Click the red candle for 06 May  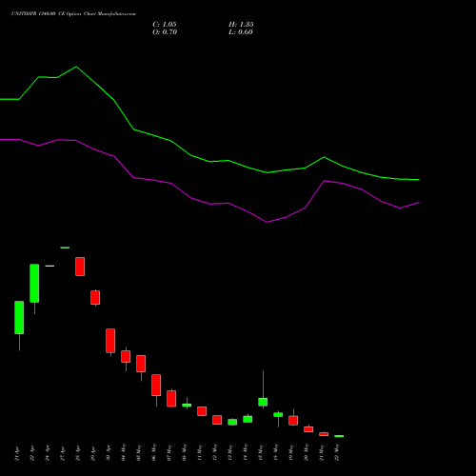point(156,386)
